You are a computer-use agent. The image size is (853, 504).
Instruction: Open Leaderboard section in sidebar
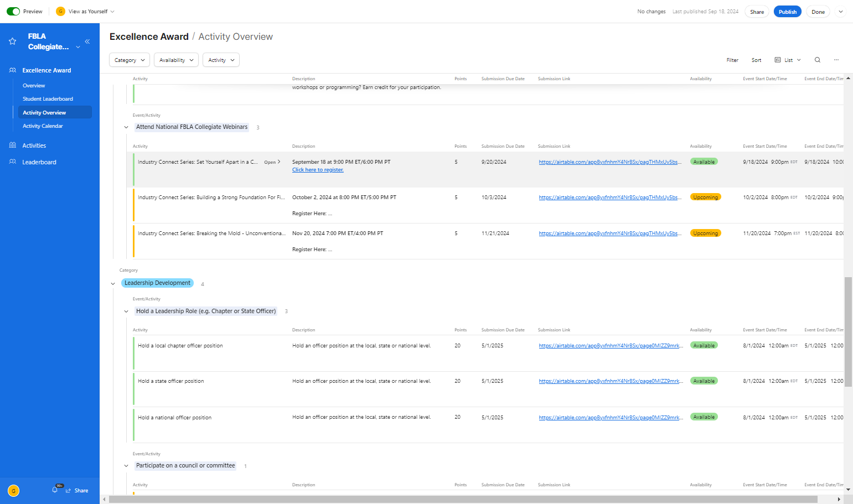click(x=39, y=162)
